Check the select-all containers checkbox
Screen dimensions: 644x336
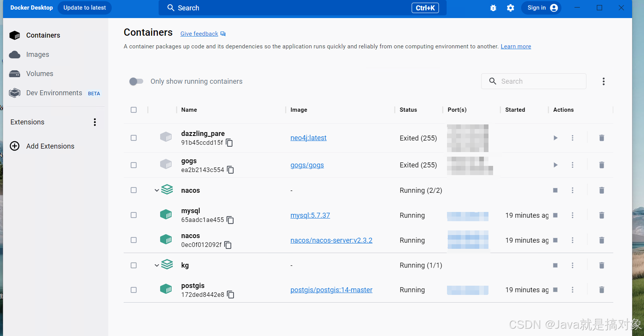tap(134, 110)
